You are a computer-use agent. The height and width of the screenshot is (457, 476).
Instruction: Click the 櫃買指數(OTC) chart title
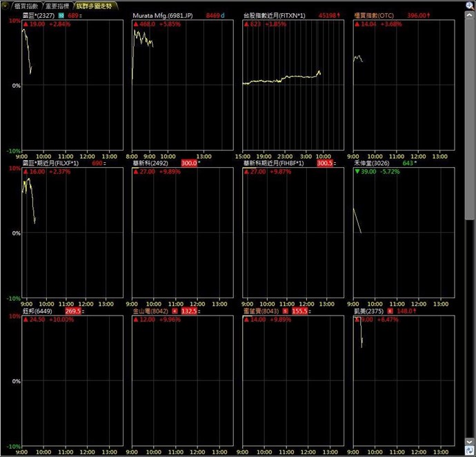374,15
